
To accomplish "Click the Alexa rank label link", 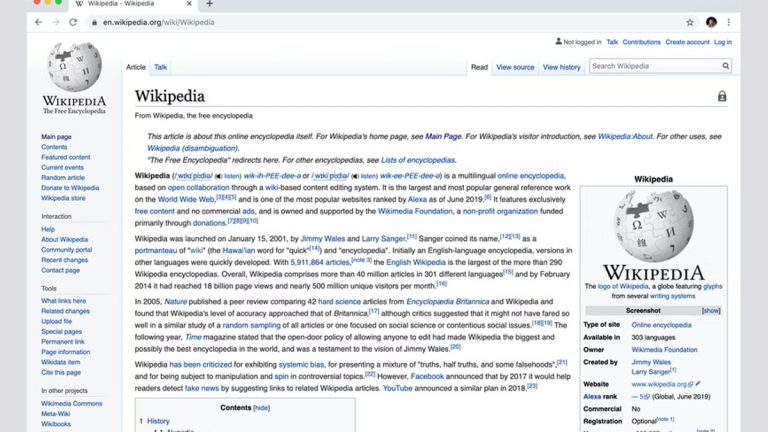I will 600,397.
